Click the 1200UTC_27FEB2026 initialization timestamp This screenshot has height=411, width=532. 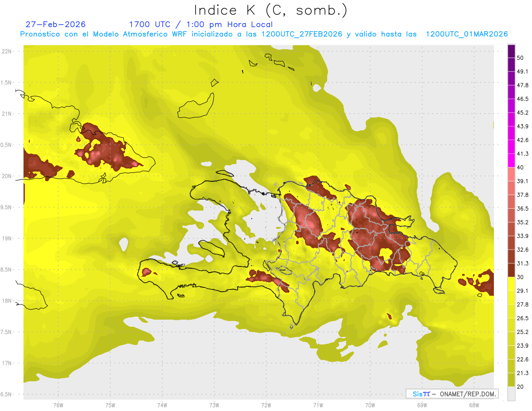click(x=301, y=34)
